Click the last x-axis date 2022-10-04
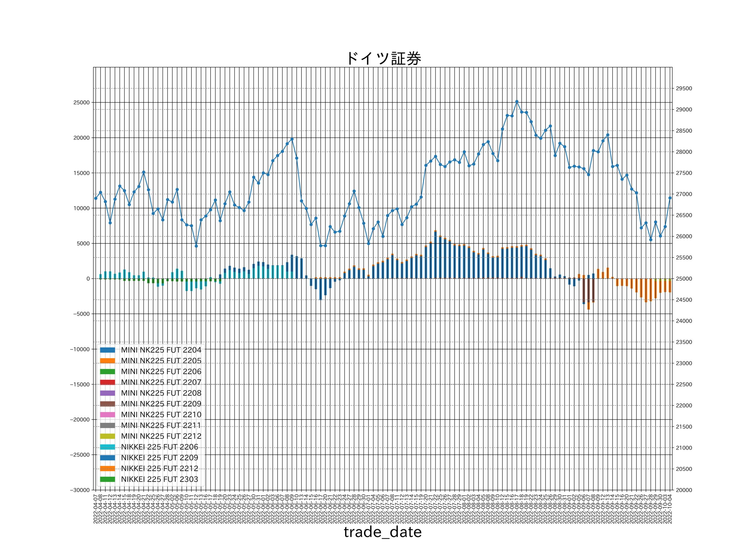Screen dimensions: 747x560 670,508
